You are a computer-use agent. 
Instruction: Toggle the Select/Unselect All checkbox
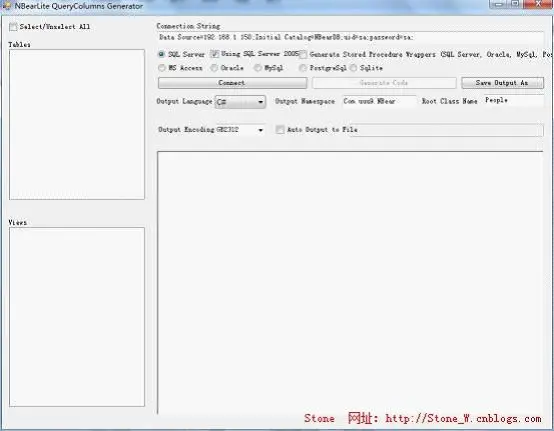(x=13, y=27)
